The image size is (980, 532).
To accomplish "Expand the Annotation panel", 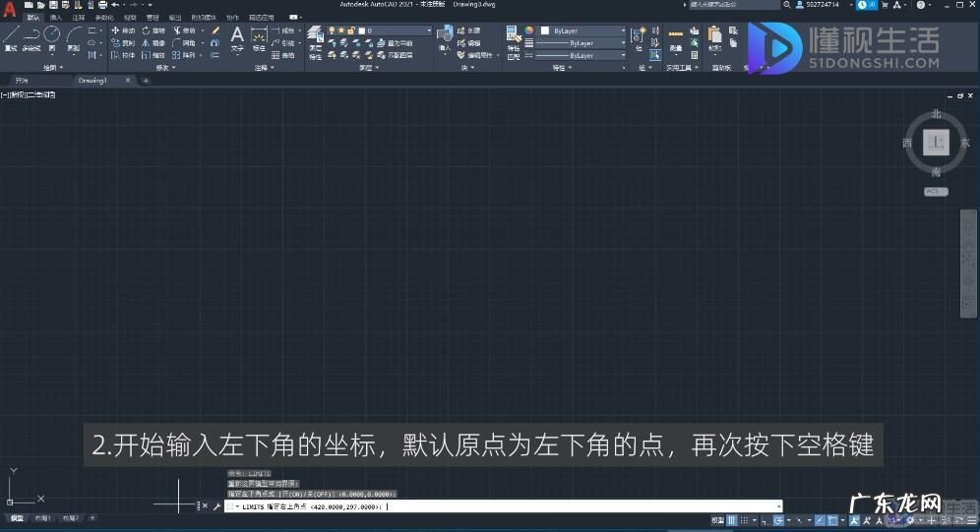I will pos(265,68).
